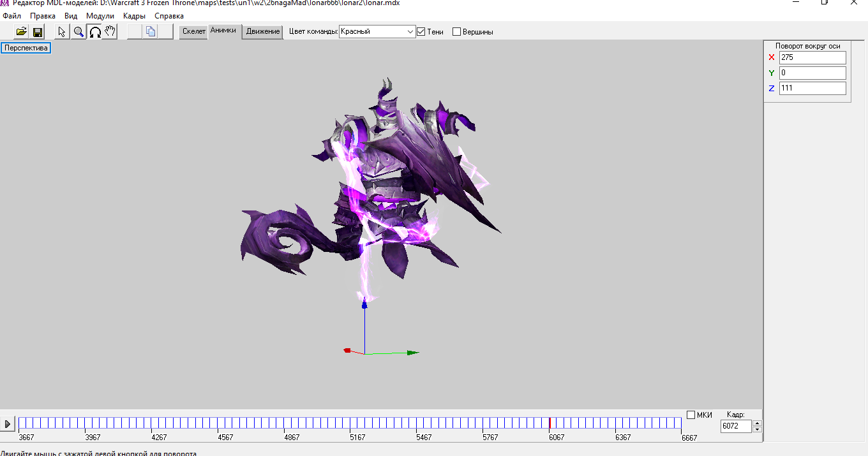
Task: Open the Справка menu
Action: click(169, 16)
